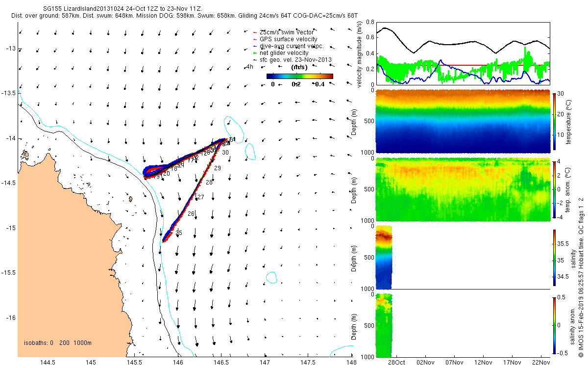The width and height of the screenshot is (588, 368).
Task: Click the 30 tick on temperature colorbar
Action: point(561,94)
